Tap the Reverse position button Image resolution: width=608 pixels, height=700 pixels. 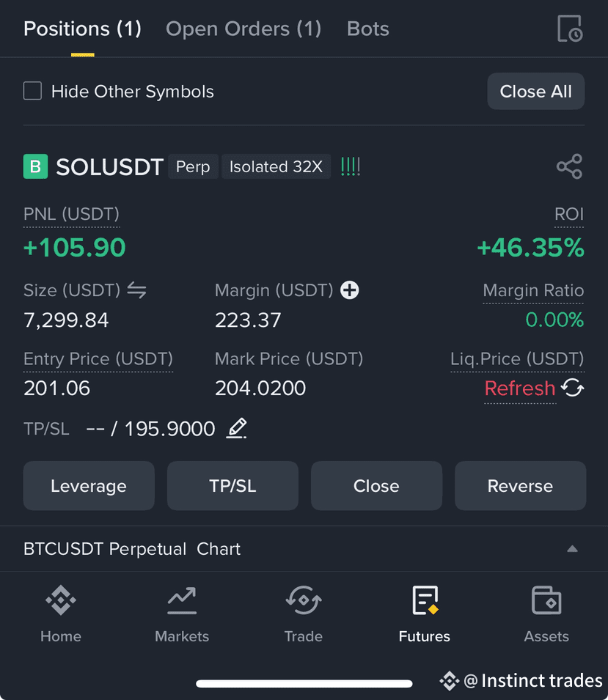521,486
